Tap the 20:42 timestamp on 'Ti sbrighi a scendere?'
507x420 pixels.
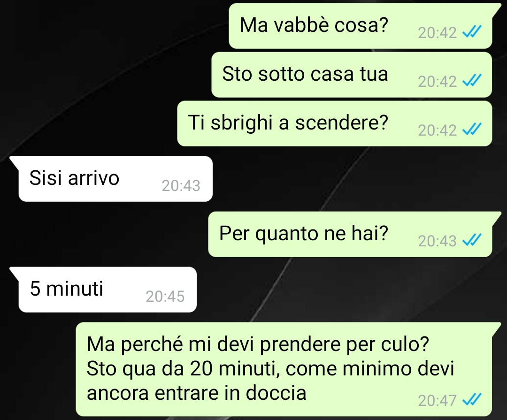click(437, 130)
